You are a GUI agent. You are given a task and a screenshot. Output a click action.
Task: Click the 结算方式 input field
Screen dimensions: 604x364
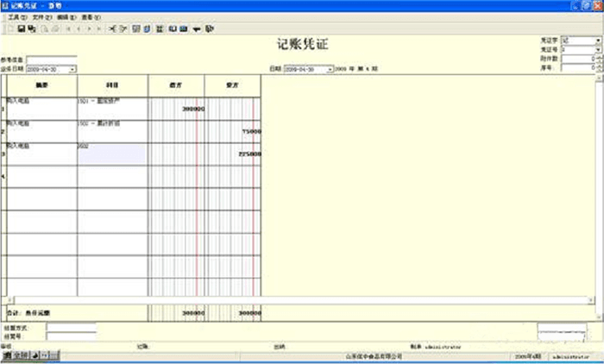click(71, 328)
